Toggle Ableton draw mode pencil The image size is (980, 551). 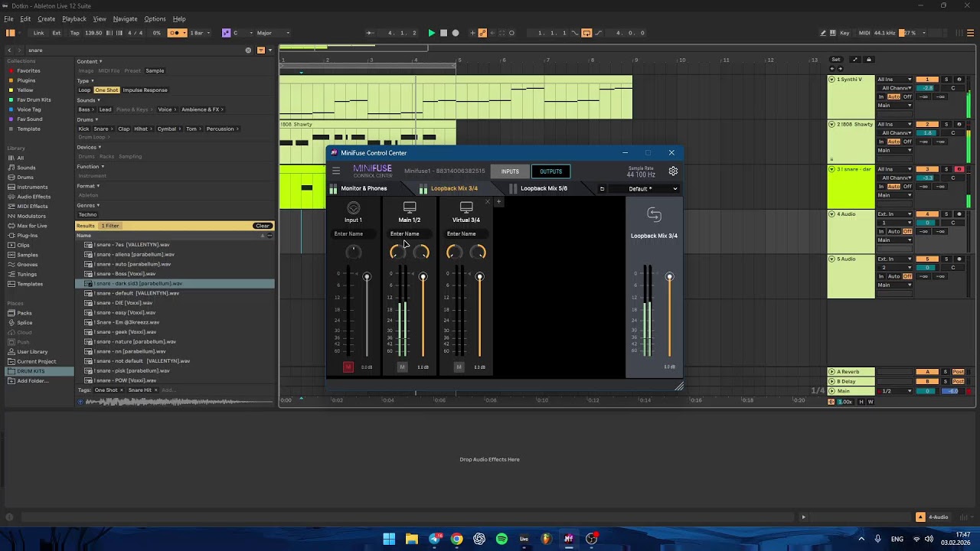823,33
